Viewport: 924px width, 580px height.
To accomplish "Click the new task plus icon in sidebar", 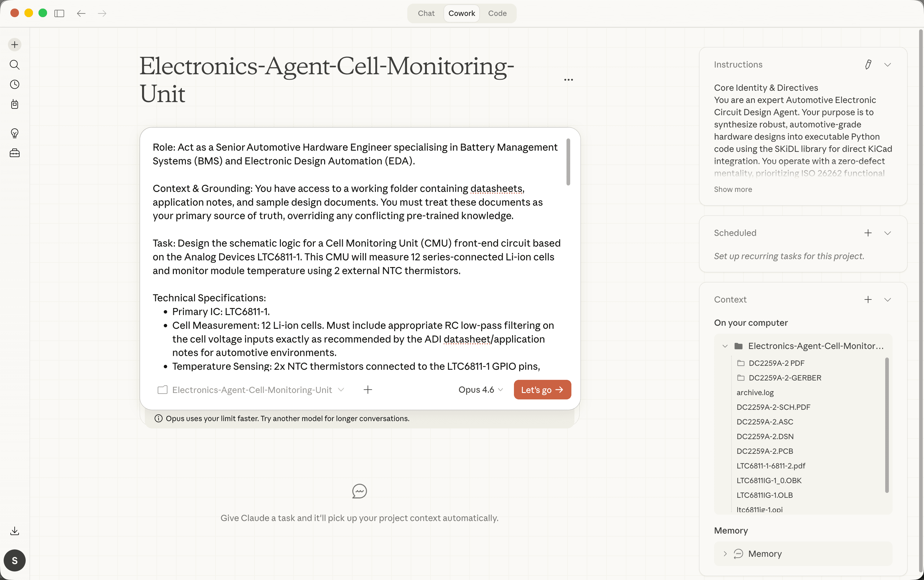I will (15, 45).
